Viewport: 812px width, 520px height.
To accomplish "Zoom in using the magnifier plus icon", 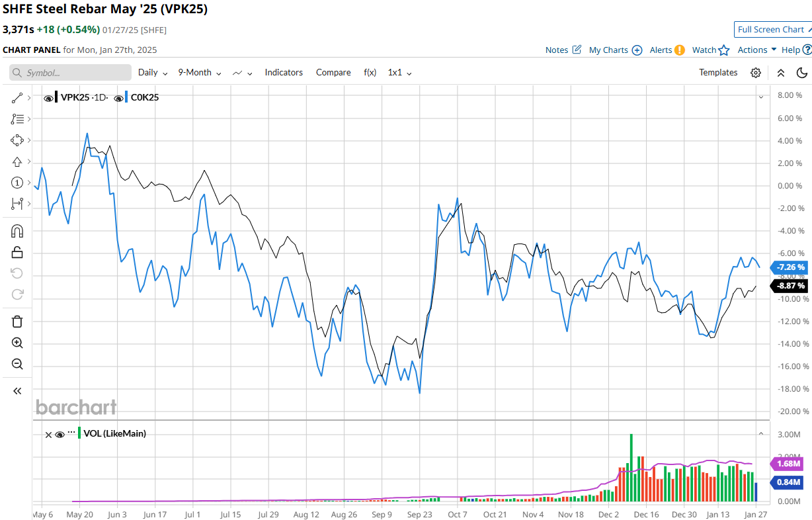I will coord(17,343).
